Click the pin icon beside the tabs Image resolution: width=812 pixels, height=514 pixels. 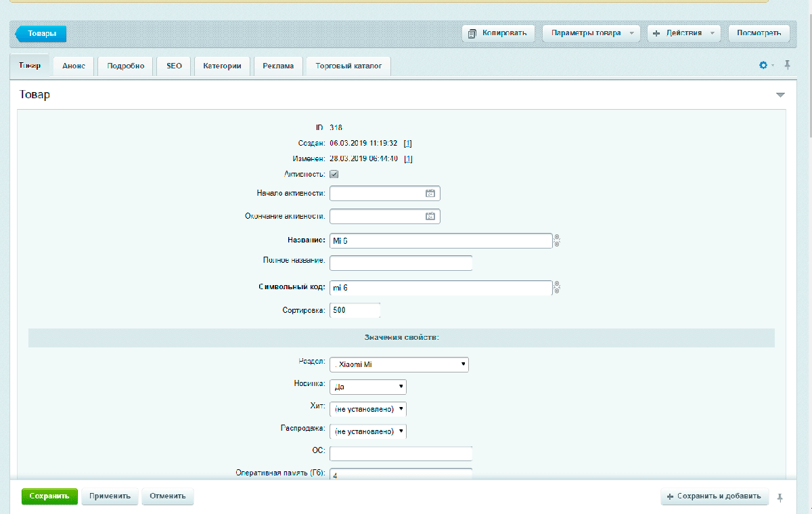787,66
